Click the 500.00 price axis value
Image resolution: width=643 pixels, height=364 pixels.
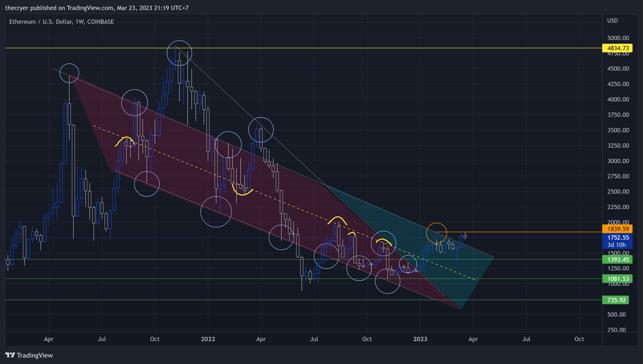pyautogui.click(x=617, y=314)
